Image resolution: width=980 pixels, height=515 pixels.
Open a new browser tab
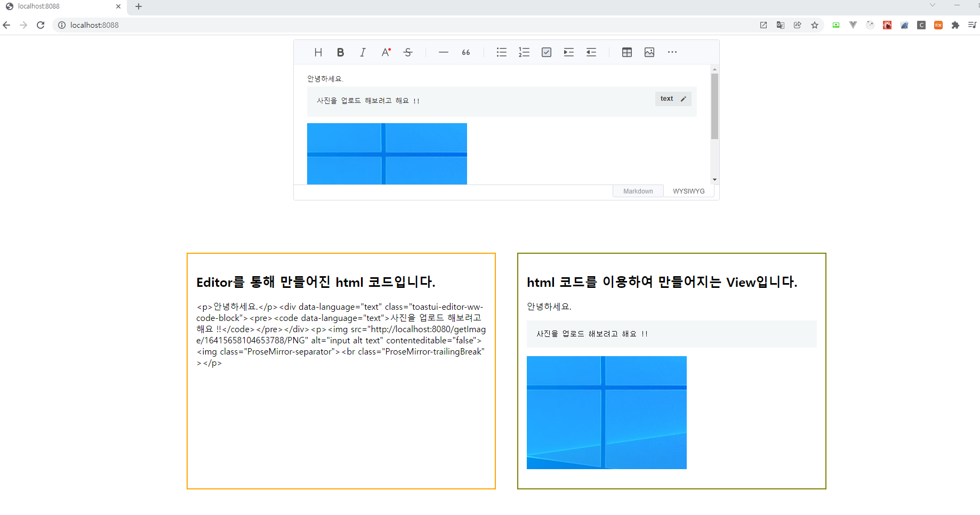(139, 6)
